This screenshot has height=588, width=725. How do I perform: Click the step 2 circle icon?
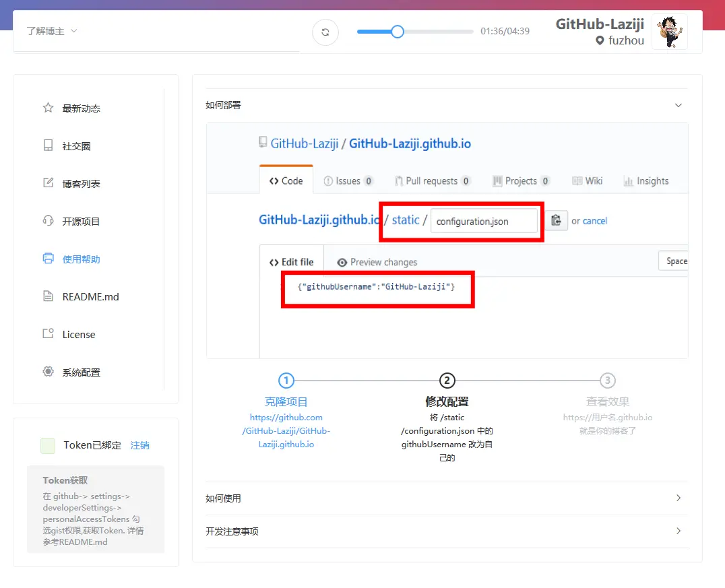447,381
